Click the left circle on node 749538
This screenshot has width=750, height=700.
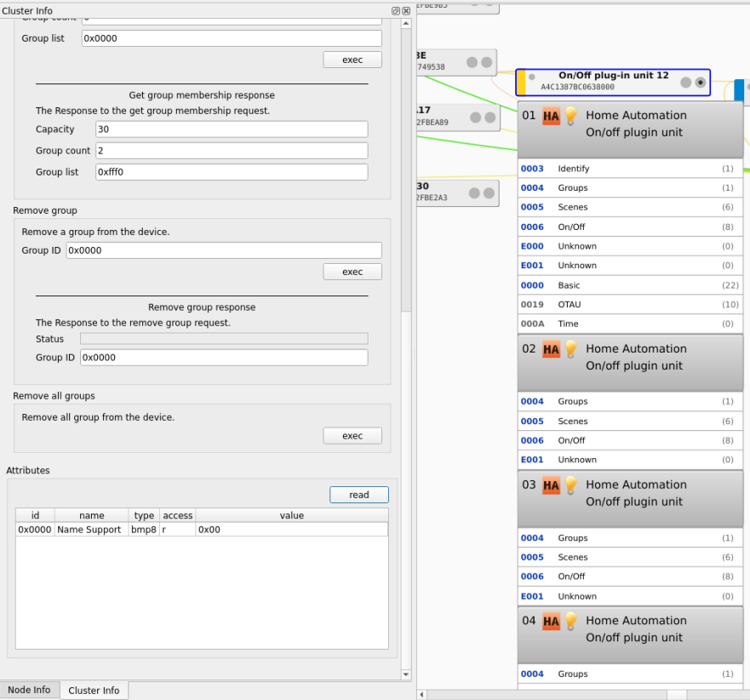[472, 62]
